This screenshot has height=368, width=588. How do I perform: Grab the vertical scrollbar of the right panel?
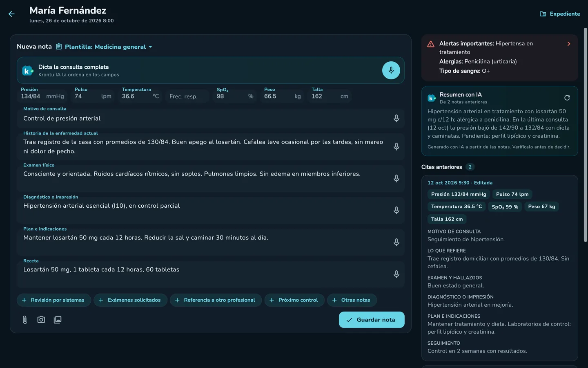[585, 135]
